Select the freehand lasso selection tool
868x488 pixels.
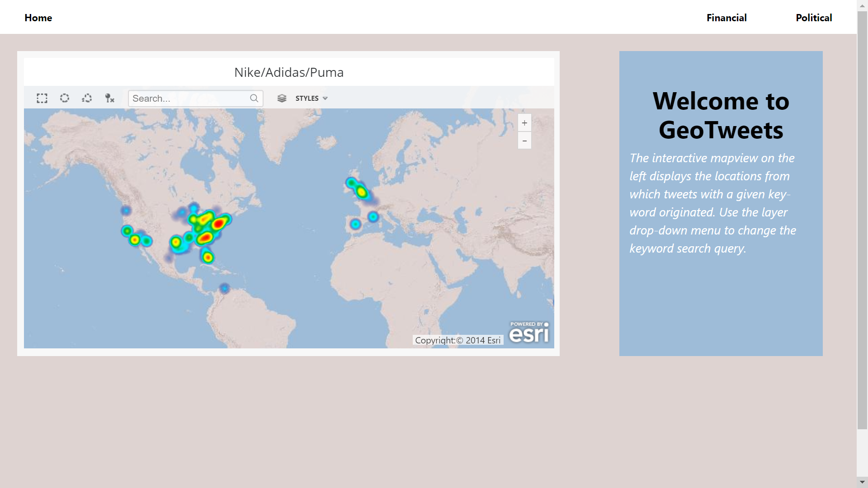87,98
